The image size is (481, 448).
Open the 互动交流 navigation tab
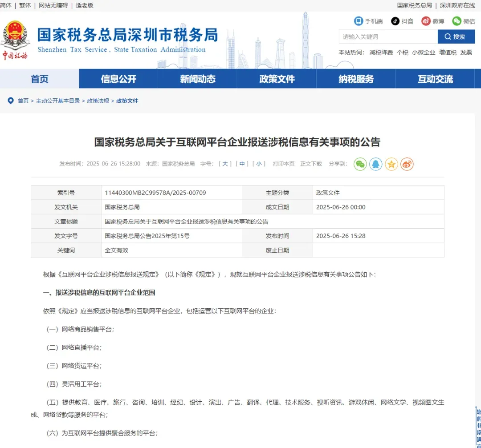435,79
